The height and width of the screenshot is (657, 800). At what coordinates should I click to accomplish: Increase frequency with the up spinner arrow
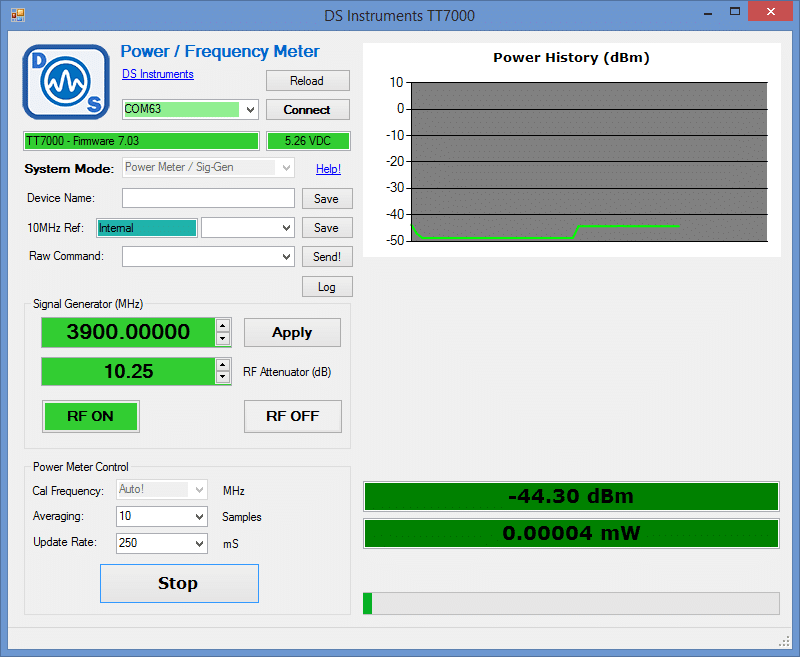click(x=223, y=325)
